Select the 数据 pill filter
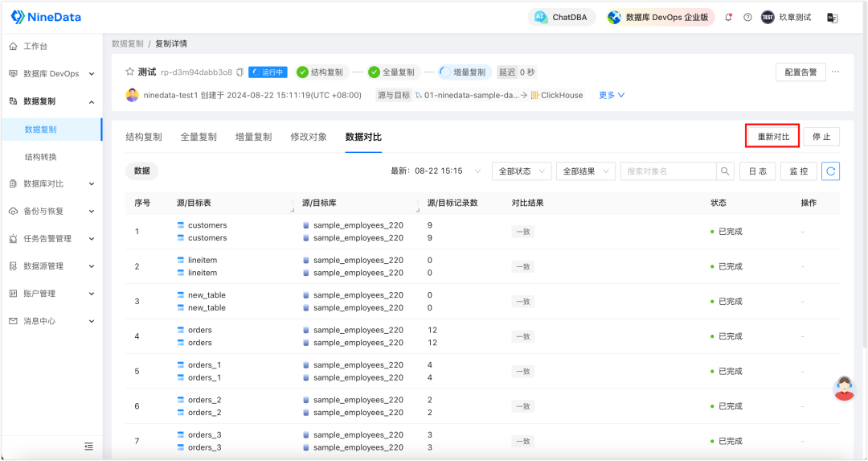The image size is (868, 461). (x=141, y=171)
